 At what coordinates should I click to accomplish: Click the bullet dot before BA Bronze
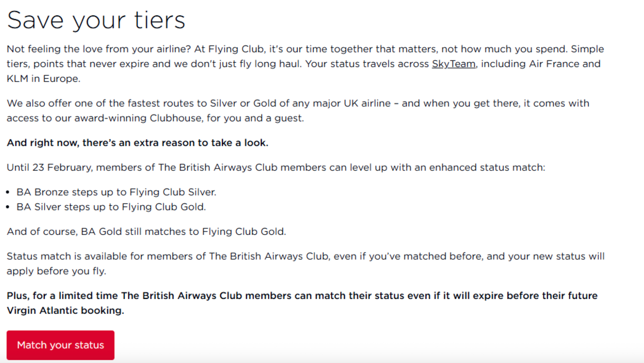(8, 192)
